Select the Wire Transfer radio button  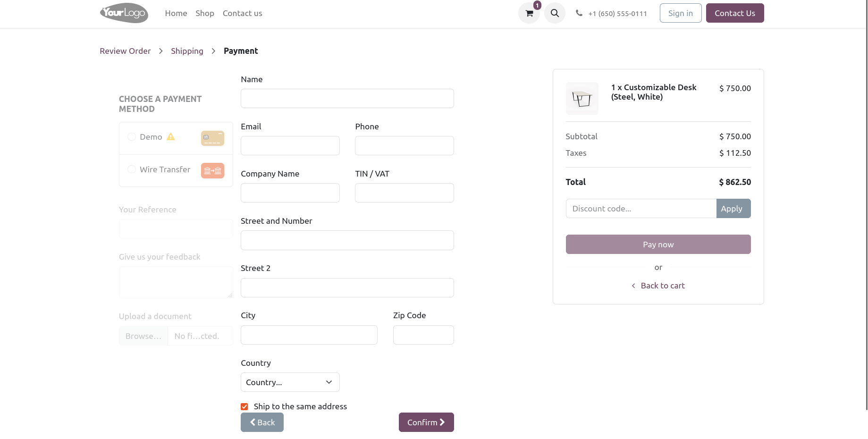(x=132, y=169)
